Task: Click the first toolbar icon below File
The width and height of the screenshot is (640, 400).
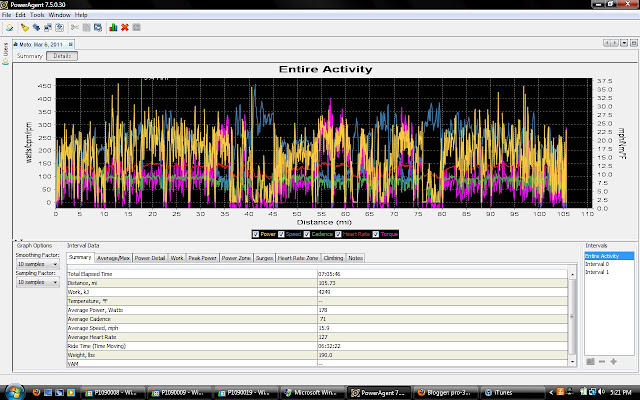Action: click(9, 27)
